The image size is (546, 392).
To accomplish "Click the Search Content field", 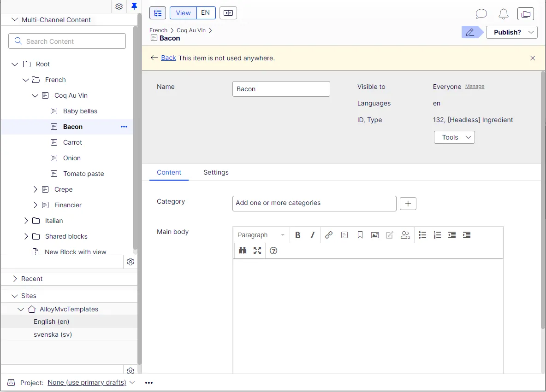I will click(x=67, y=41).
